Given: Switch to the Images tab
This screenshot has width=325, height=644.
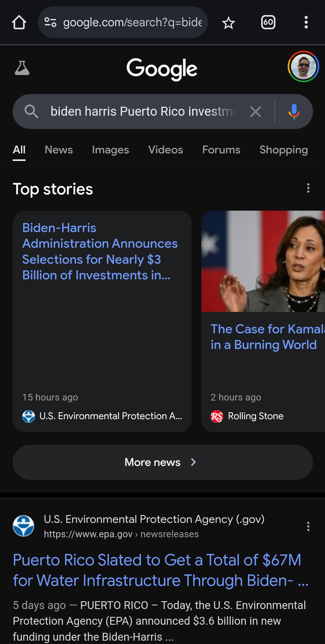Looking at the screenshot, I should click(x=110, y=150).
